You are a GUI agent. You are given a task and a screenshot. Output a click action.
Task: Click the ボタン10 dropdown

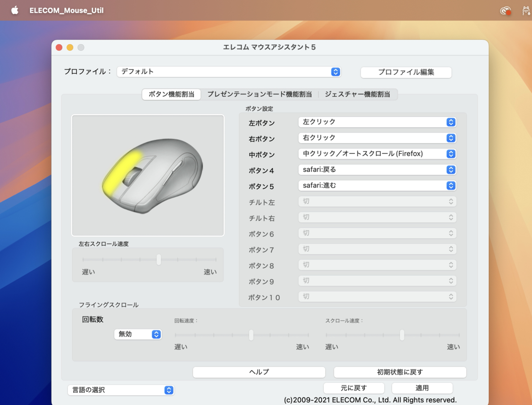(x=377, y=296)
